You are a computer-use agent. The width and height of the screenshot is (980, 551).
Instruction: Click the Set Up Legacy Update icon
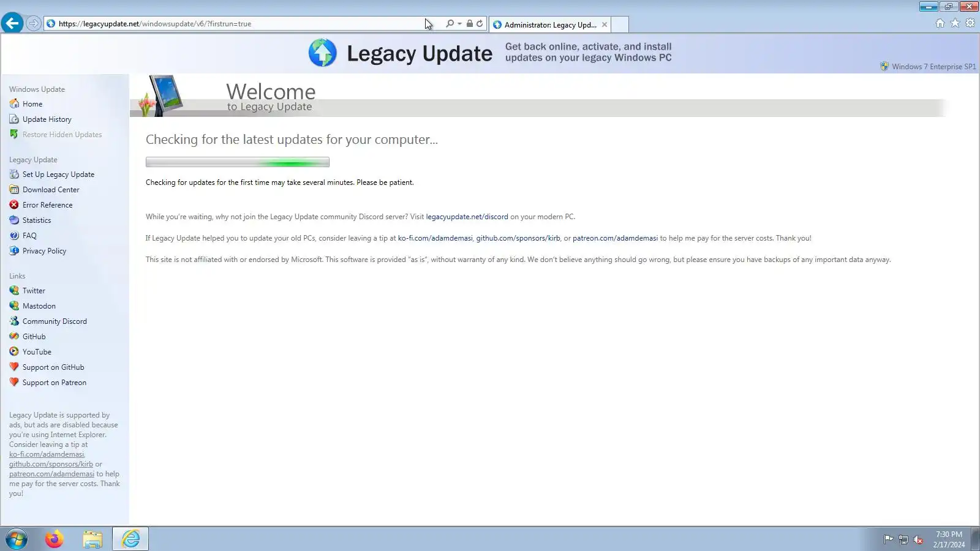(x=14, y=174)
